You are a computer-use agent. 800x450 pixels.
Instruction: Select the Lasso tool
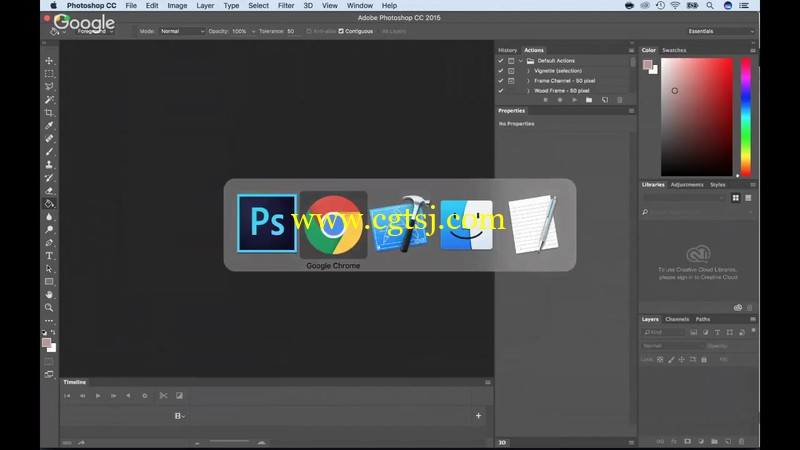click(x=49, y=87)
